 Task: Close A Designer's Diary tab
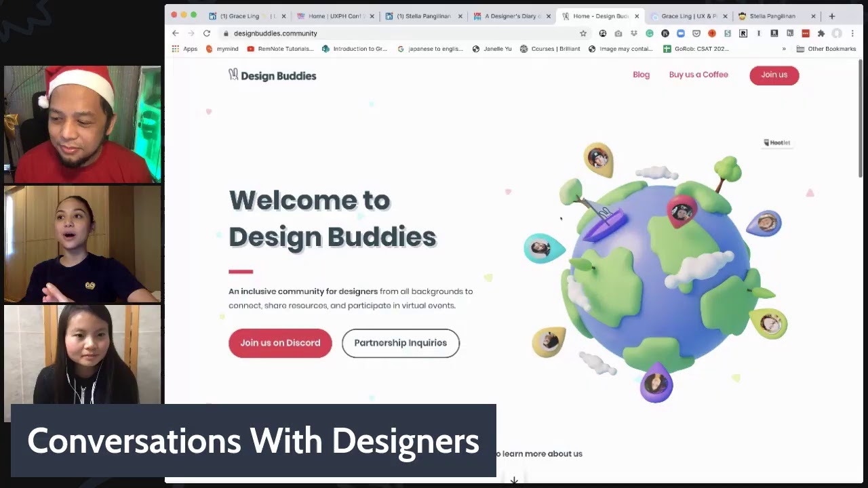click(x=549, y=16)
